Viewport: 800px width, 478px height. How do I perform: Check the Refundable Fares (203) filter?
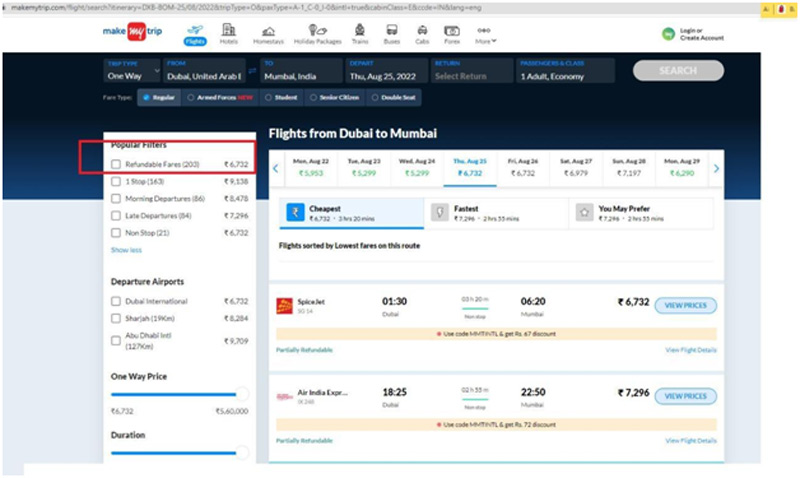tap(116, 164)
